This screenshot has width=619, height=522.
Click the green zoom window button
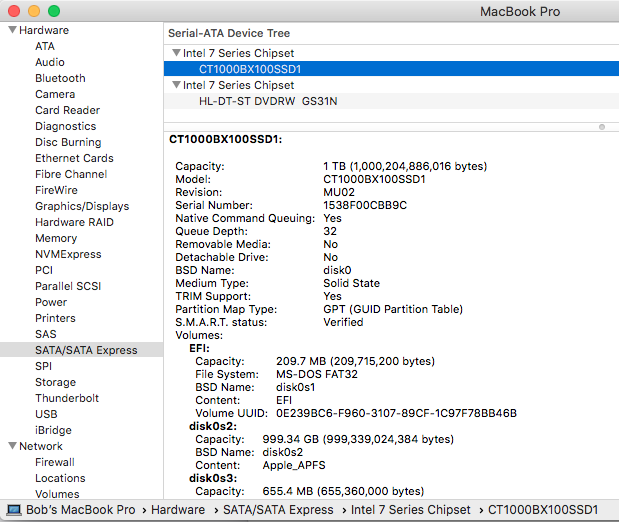point(54,11)
